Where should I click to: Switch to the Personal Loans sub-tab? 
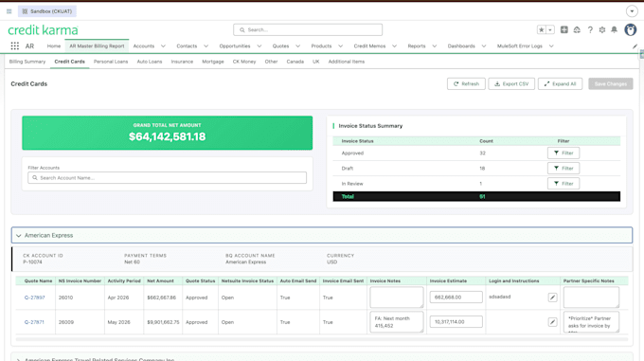[111, 62]
